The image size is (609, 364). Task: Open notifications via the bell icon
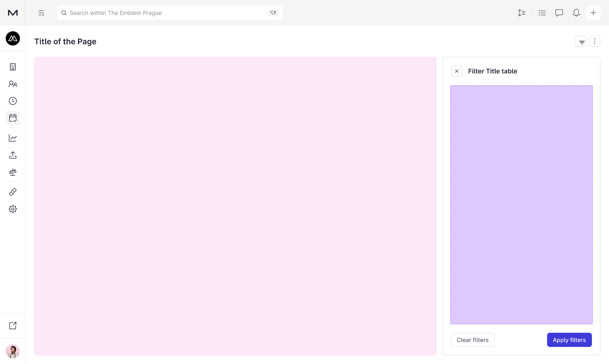point(576,12)
